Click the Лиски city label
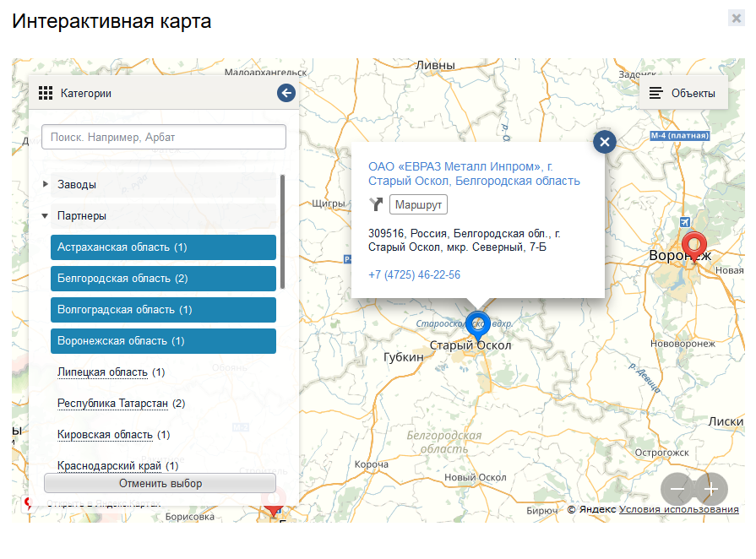The image size is (756, 559). click(726, 421)
